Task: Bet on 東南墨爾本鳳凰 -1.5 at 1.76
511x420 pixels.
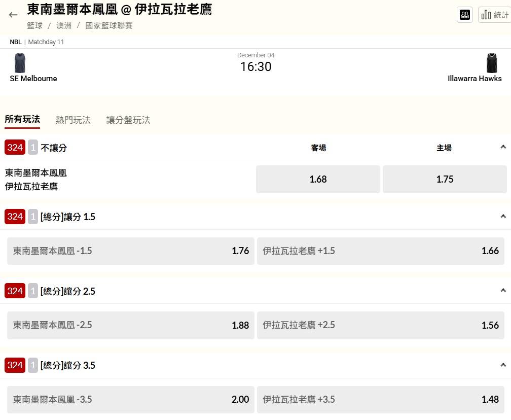Action: 131,251
